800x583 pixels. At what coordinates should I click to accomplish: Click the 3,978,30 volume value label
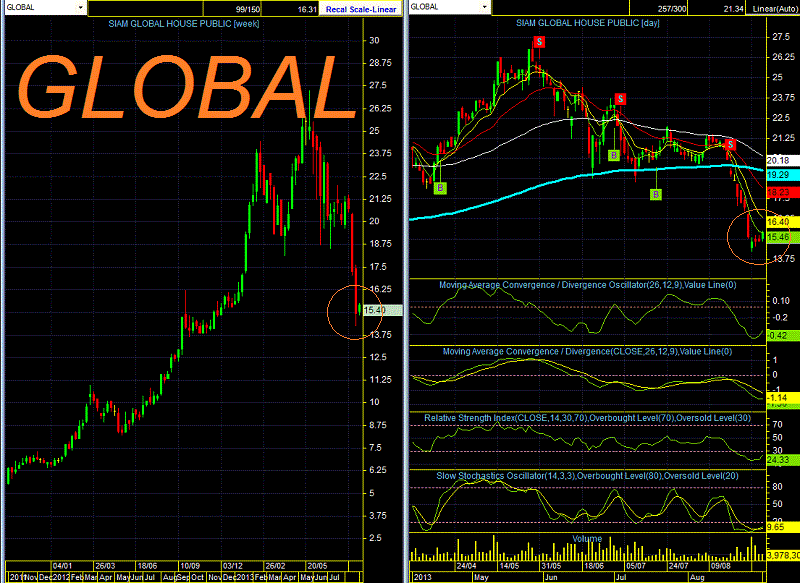(783, 555)
